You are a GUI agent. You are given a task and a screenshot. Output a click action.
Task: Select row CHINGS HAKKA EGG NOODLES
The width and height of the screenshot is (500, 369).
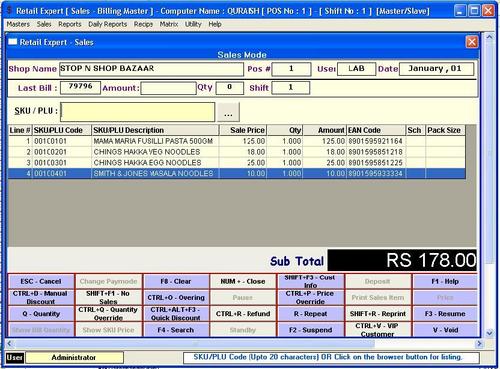(237, 163)
